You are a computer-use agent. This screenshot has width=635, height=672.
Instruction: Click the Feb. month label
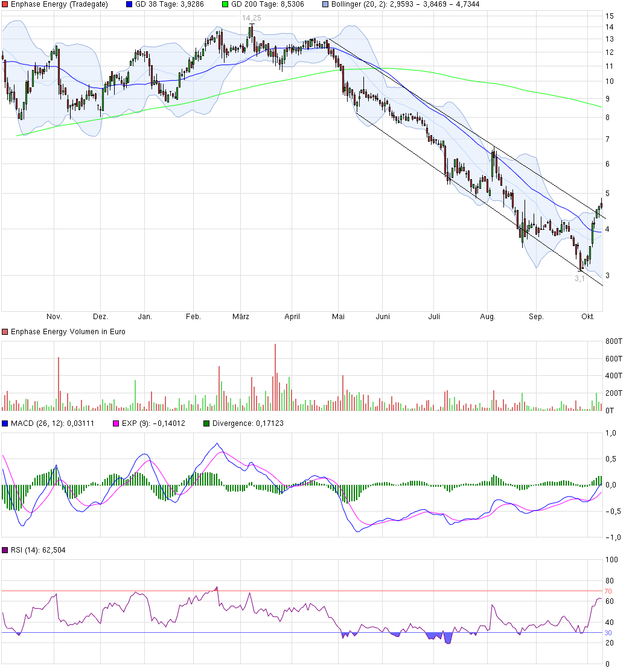pyautogui.click(x=193, y=317)
